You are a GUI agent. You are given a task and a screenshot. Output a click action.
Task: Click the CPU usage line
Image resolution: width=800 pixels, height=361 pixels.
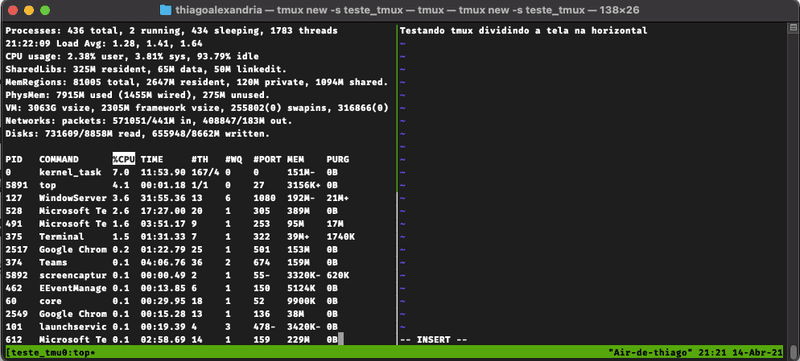pos(132,56)
